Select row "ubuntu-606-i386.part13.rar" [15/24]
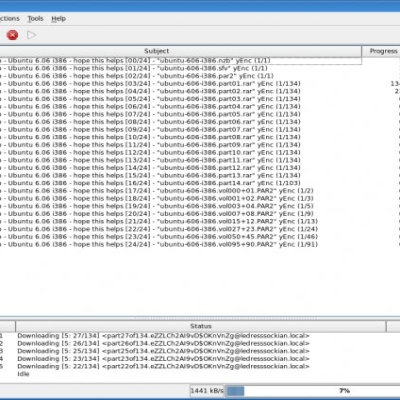 200,176
